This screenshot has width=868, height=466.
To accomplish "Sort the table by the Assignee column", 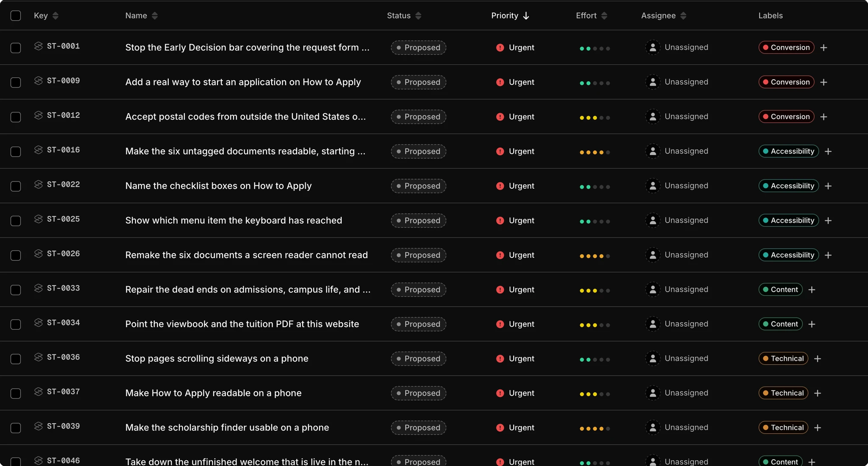I will click(664, 16).
